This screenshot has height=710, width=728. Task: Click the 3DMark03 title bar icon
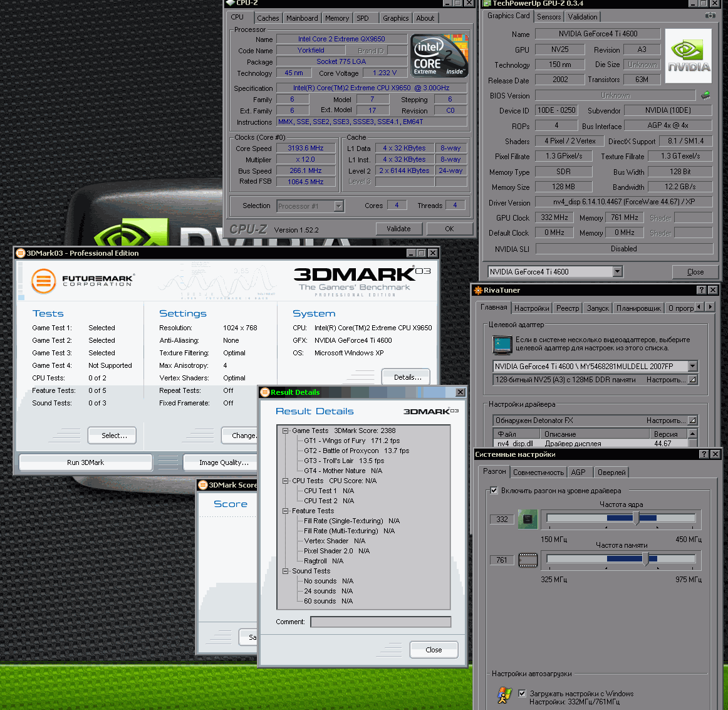point(21,253)
